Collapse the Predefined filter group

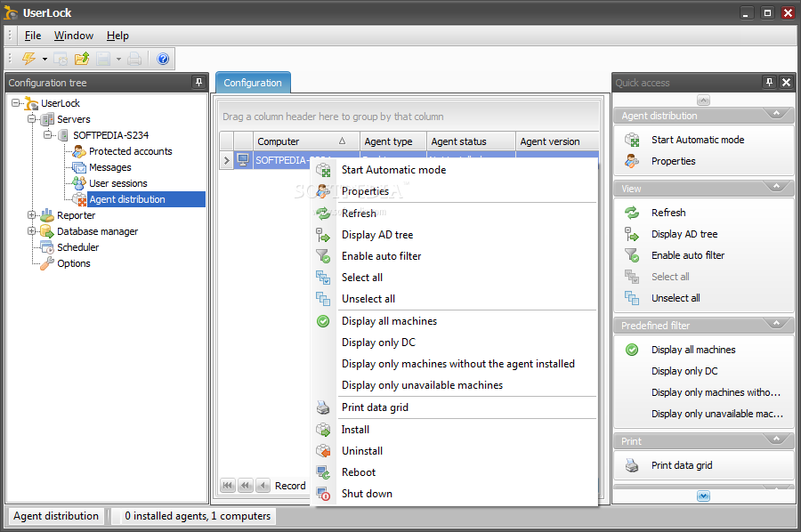click(776, 323)
